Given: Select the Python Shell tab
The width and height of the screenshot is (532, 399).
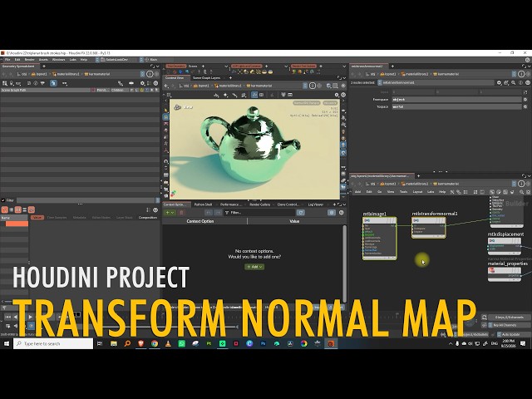Looking at the screenshot, I should click(203, 204).
